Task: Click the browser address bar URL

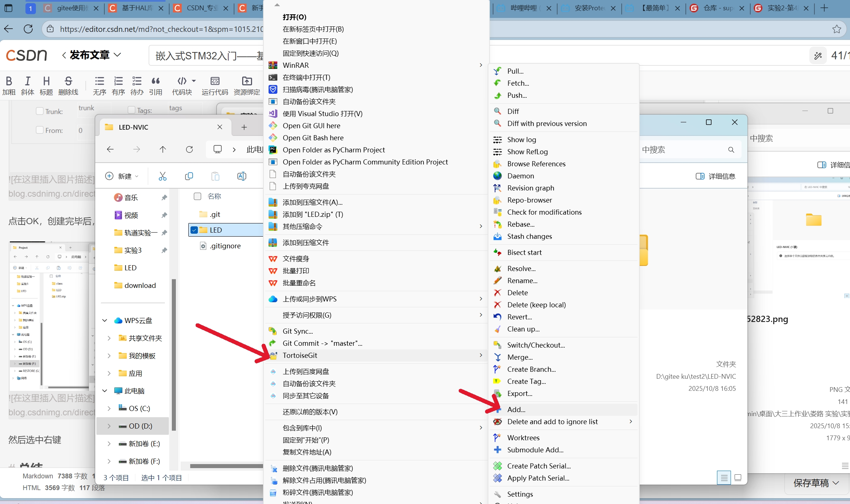Action: tap(162, 29)
